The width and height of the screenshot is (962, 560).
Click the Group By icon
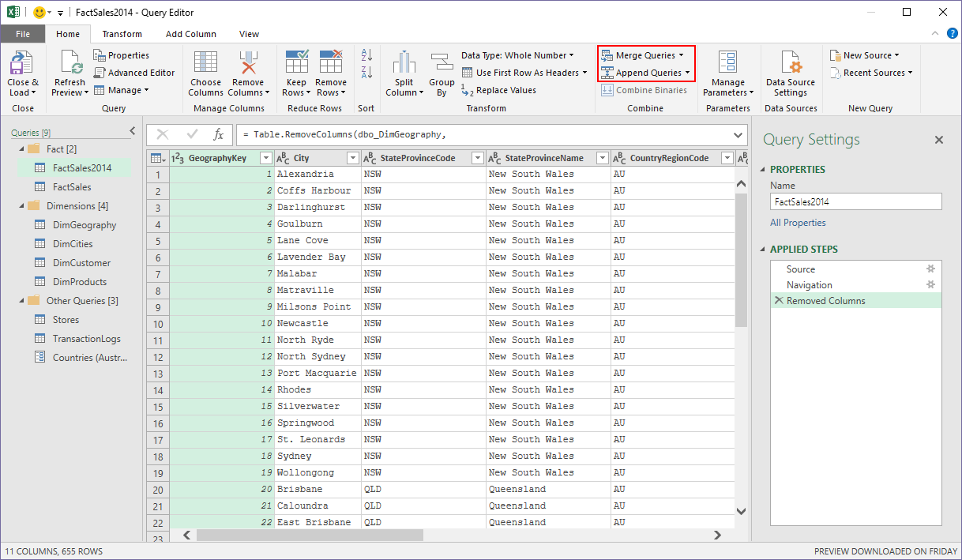pyautogui.click(x=442, y=63)
